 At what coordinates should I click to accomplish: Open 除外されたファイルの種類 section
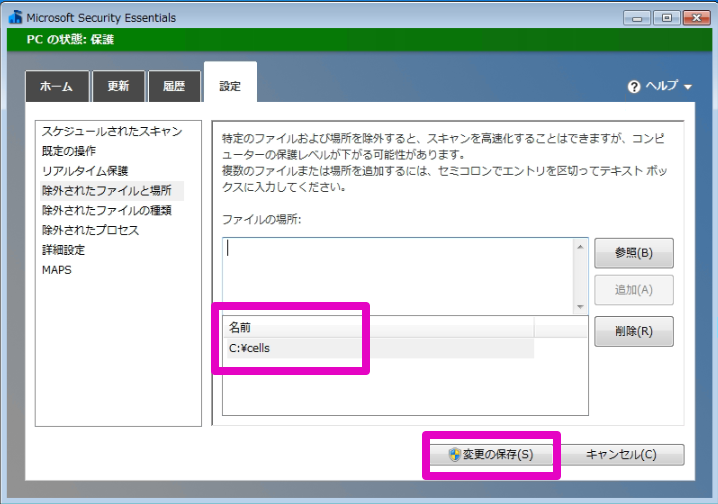107,211
